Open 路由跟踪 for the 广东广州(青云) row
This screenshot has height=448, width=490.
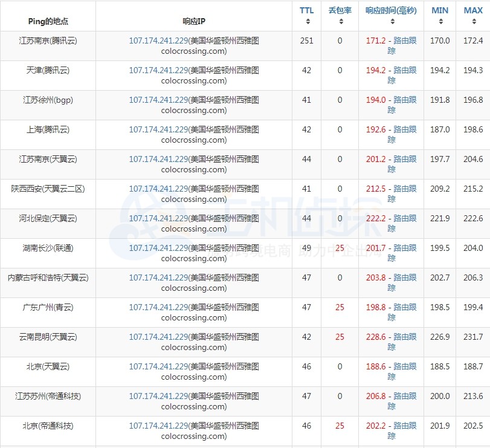(404, 307)
